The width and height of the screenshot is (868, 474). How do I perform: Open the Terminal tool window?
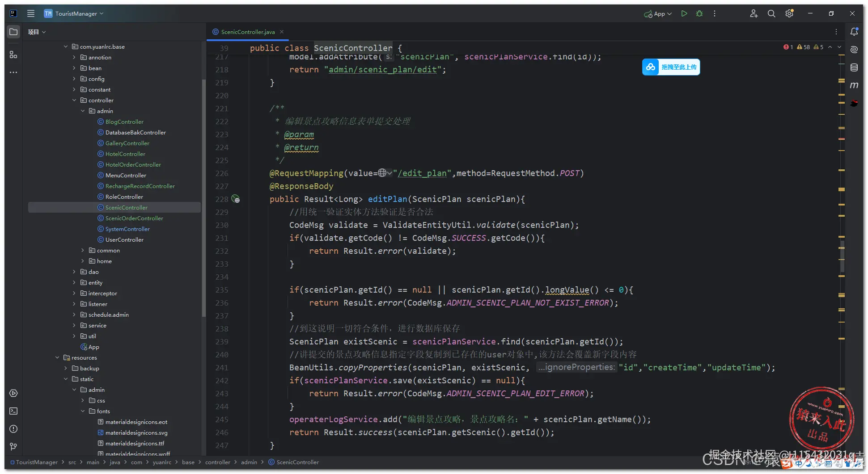coord(13,411)
